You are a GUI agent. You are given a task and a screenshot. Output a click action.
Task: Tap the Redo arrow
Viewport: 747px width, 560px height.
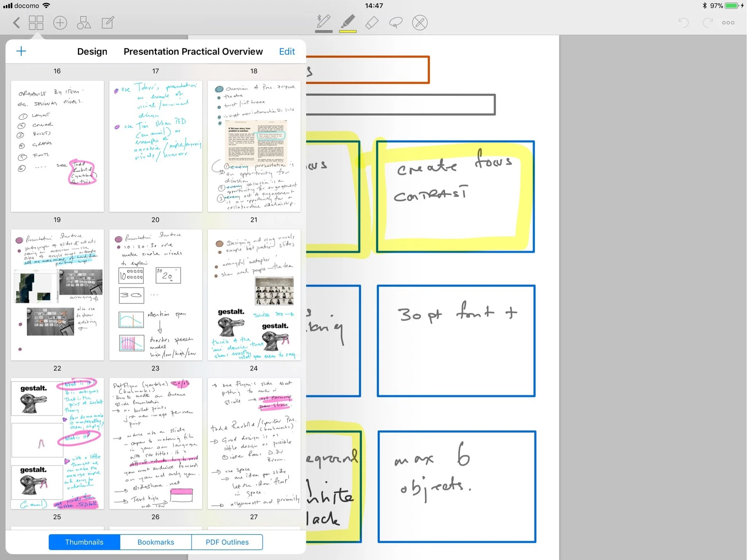click(x=707, y=23)
